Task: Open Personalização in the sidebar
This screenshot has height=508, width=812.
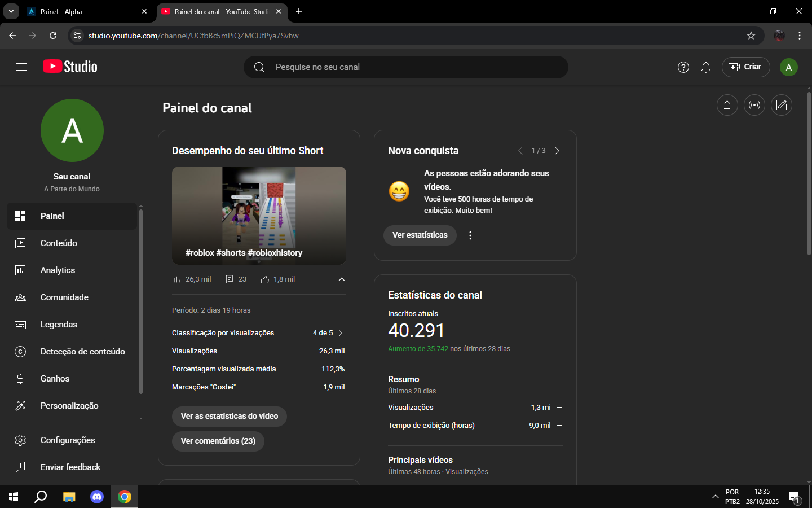Action: (x=72, y=406)
